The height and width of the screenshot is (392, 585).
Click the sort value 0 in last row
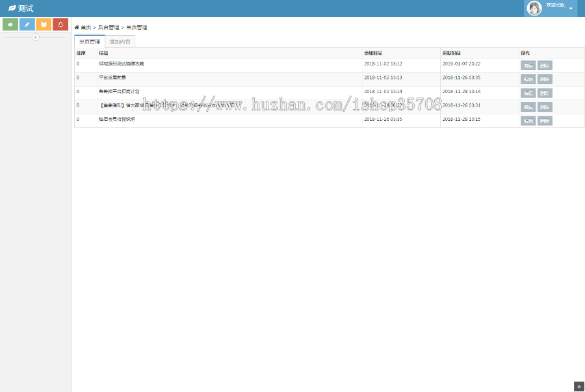click(78, 120)
